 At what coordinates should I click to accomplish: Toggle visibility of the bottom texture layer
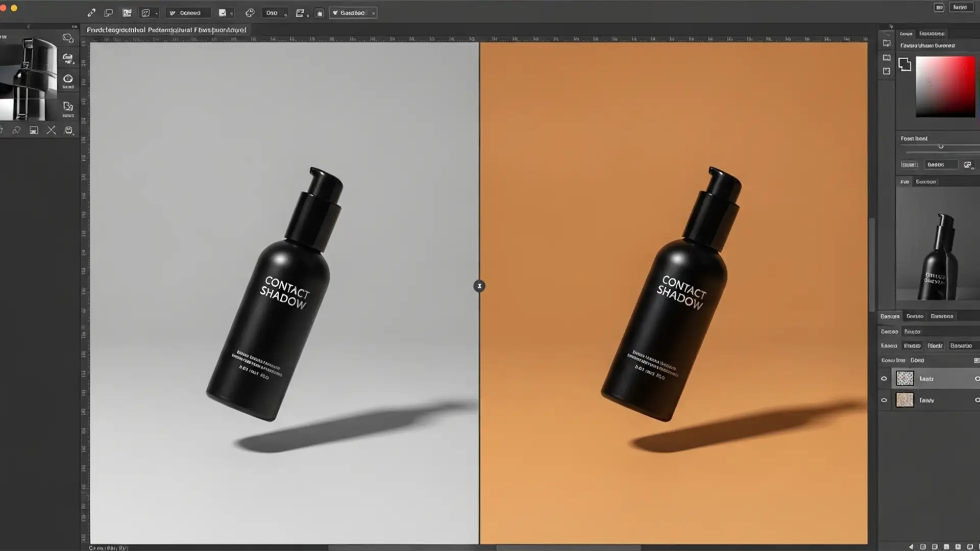(885, 400)
